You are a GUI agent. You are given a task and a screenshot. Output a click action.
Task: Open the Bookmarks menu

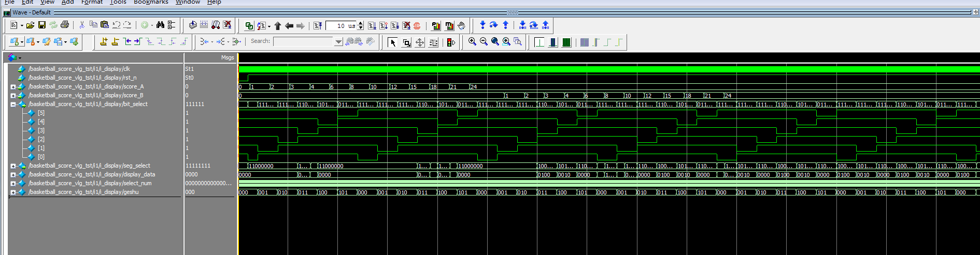click(151, 2)
